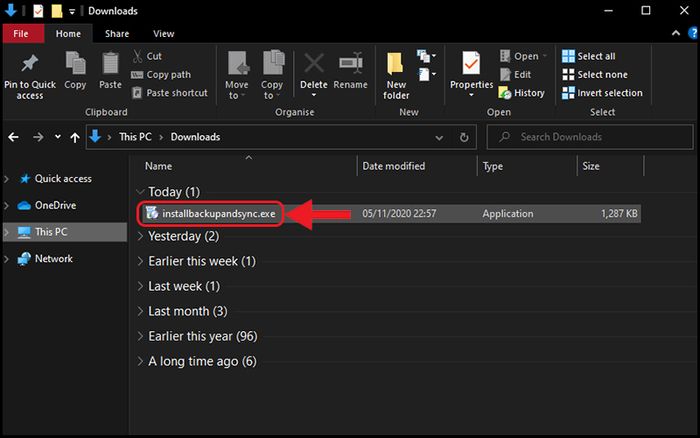Open the address bar history dropdown
The height and width of the screenshot is (438, 700).
click(439, 138)
